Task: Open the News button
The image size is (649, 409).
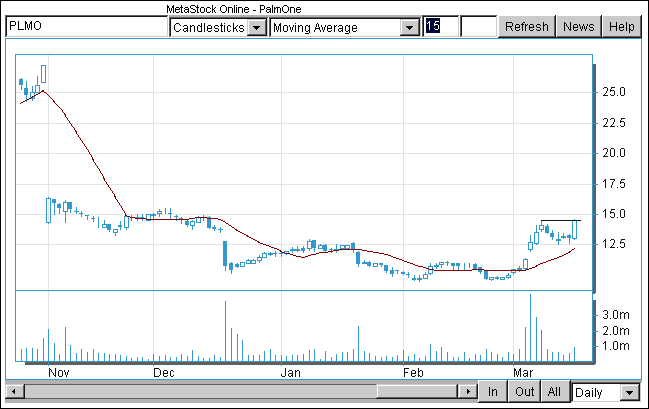Action: [578, 26]
